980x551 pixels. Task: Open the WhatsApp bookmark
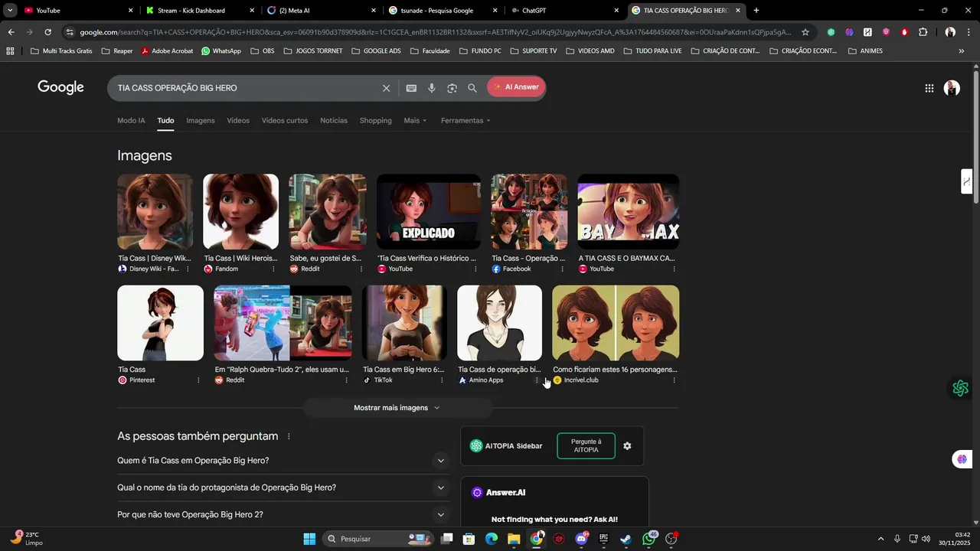[x=221, y=51]
